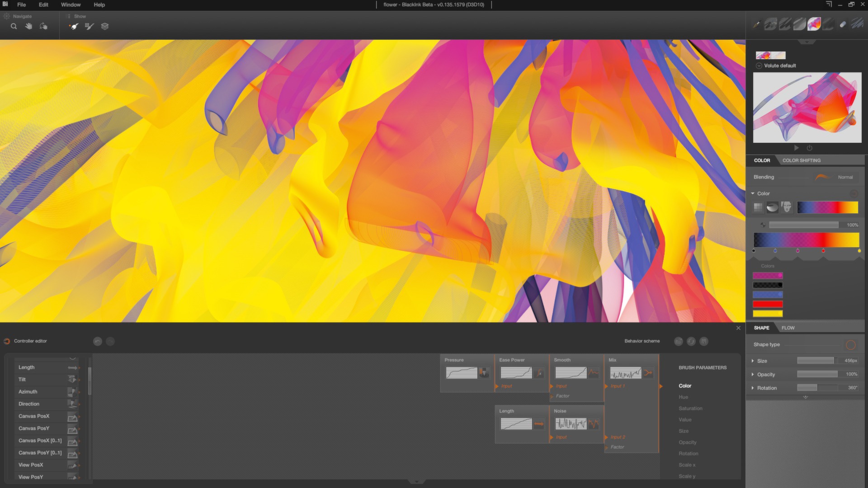This screenshot has height=488, width=868.
Task: Toggle the brush preview power button
Action: tap(809, 148)
